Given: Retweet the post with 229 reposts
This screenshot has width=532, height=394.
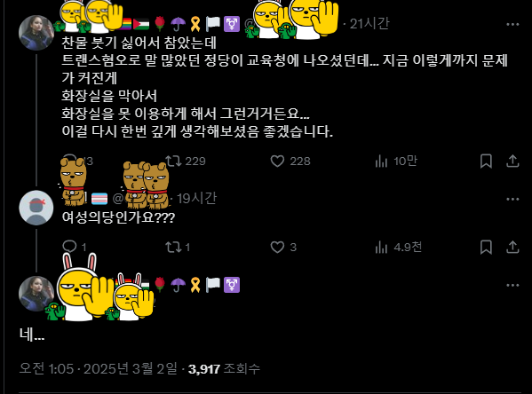Looking at the screenshot, I should pyautogui.click(x=186, y=161).
